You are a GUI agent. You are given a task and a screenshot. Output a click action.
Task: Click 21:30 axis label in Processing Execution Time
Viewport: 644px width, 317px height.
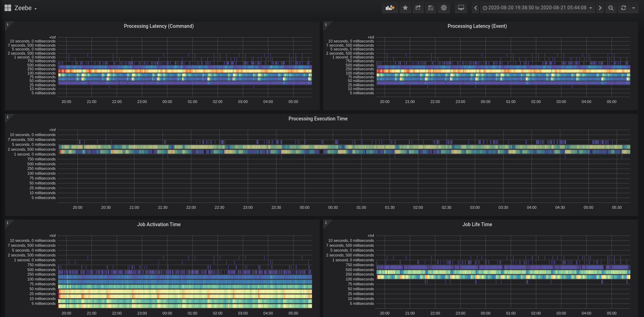click(x=163, y=207)
